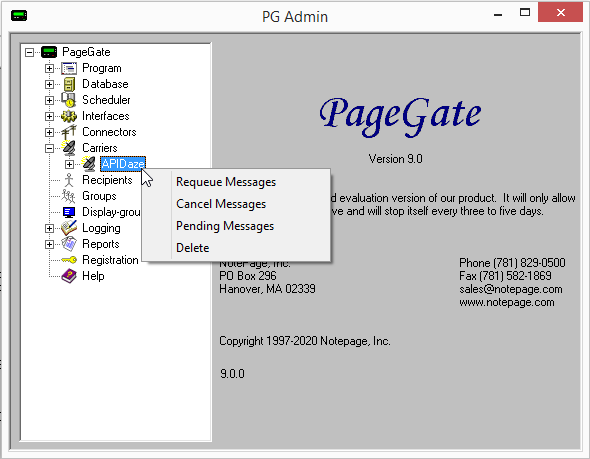Click the Interfaces gears icon

(69, 116)
